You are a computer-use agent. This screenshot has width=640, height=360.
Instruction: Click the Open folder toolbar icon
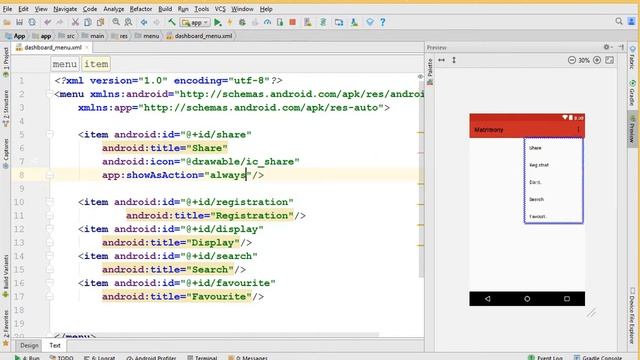click(7, 22)
